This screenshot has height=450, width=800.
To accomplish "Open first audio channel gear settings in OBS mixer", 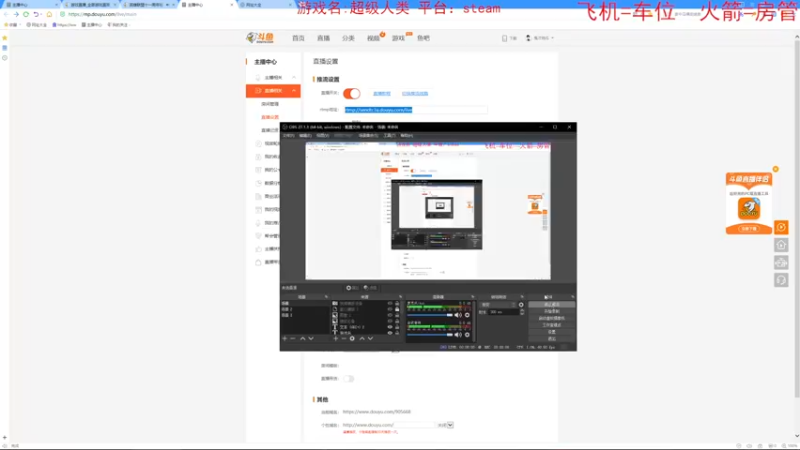I will tap(467, 315).
